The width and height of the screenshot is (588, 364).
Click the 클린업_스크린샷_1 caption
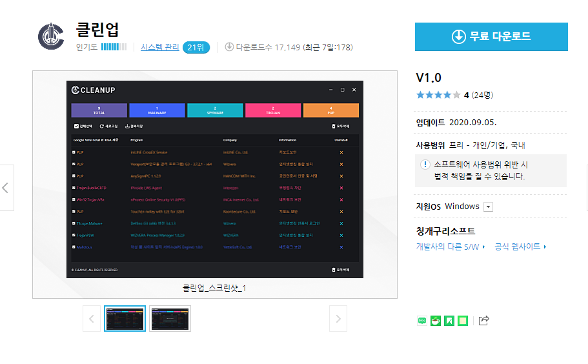click(214, 288)
